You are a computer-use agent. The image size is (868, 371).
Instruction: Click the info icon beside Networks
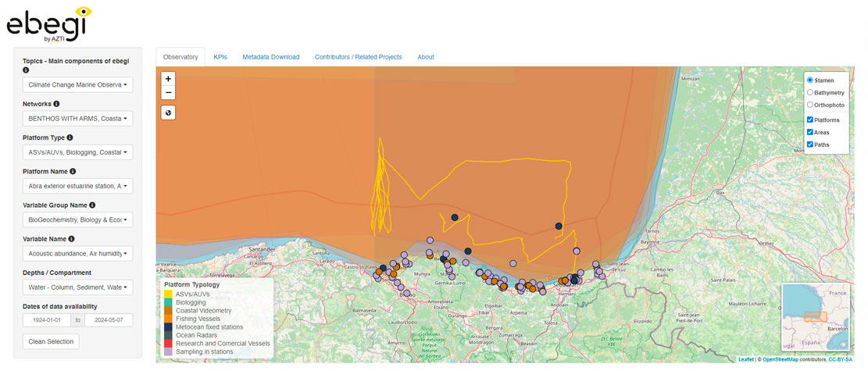pos(56,103)
